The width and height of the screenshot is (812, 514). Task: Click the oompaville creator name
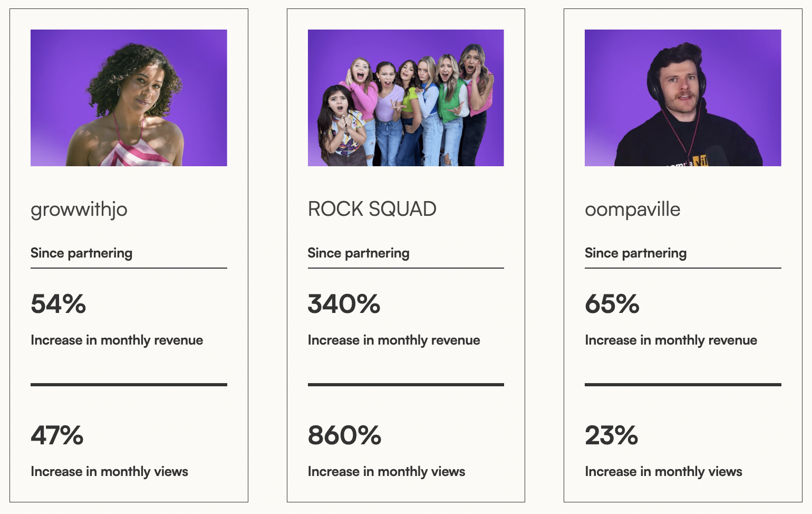pyautogui.click(x=632, y=210)
